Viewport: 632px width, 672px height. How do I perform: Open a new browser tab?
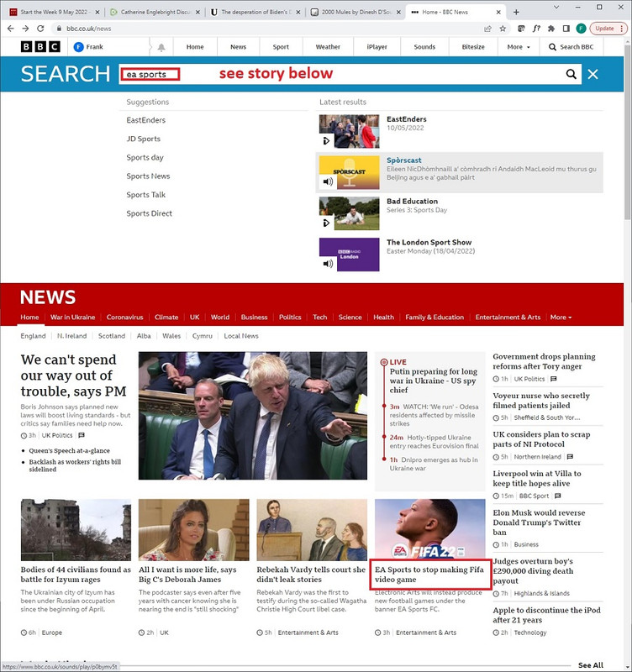516,12
